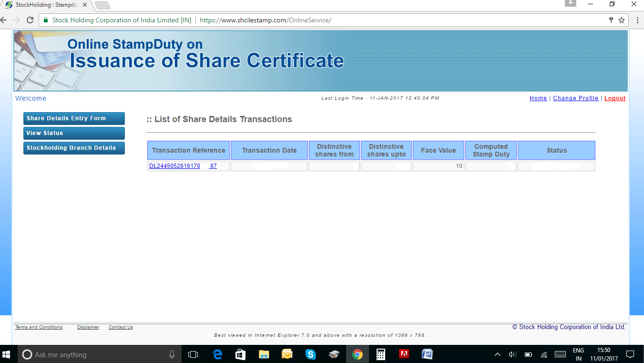Open Word from the taskbar
Screen dimensions: 644x363
point(427,354)
